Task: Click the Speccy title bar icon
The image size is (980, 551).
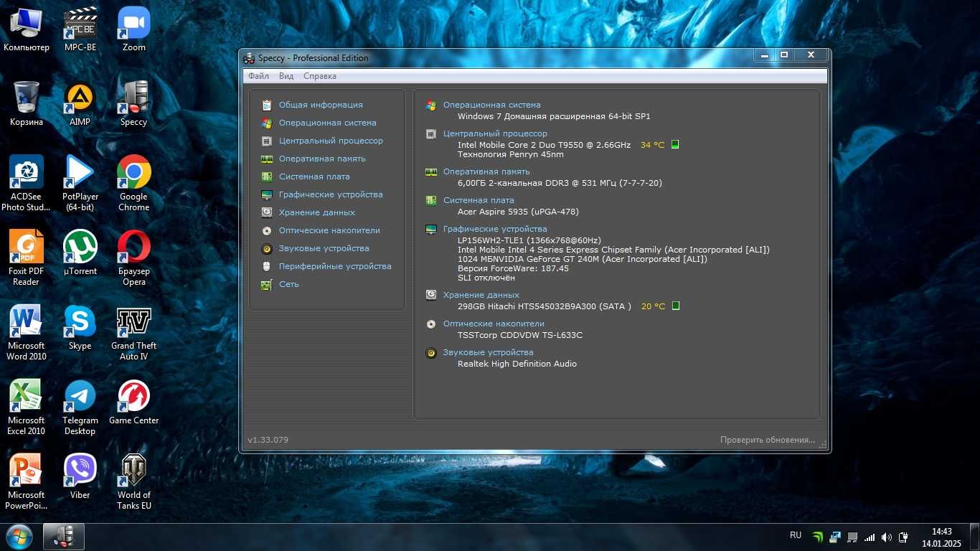Action: [249, 58]
